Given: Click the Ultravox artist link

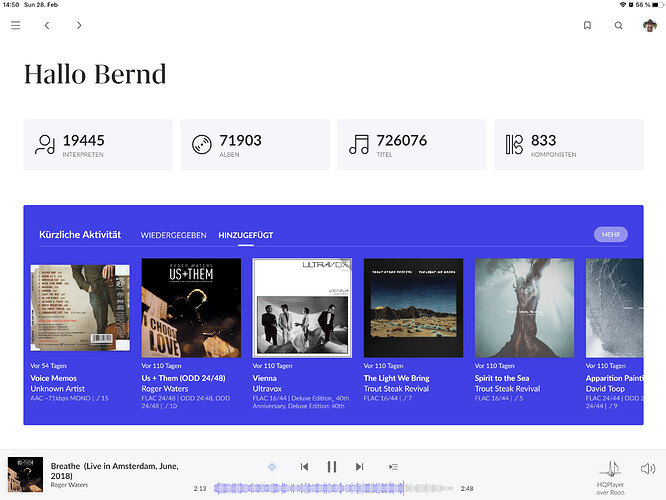Looking at the screenshot, I should (x=267, y=389).
